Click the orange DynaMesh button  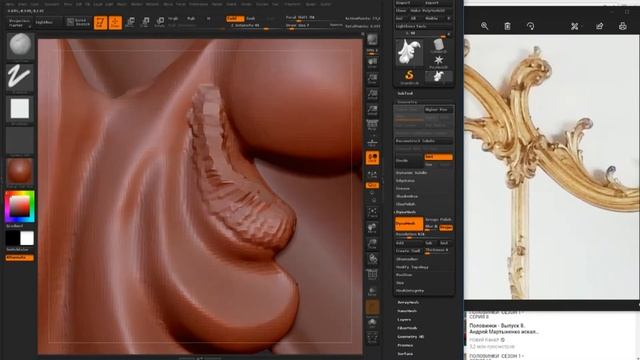click(409, 224)
